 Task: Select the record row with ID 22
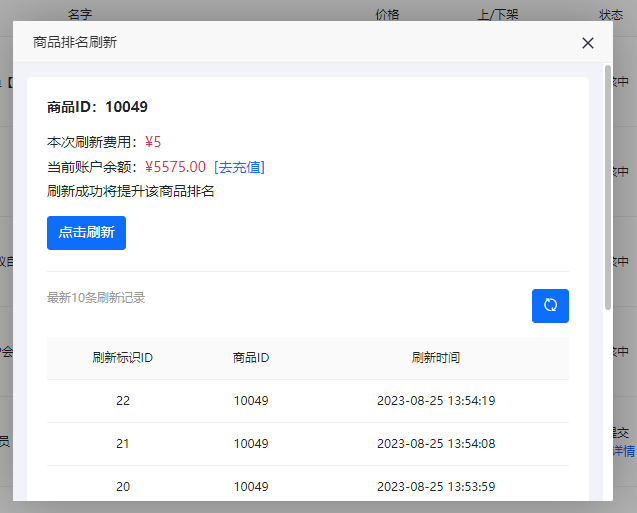pyautogui.click(x=123, y=401)
